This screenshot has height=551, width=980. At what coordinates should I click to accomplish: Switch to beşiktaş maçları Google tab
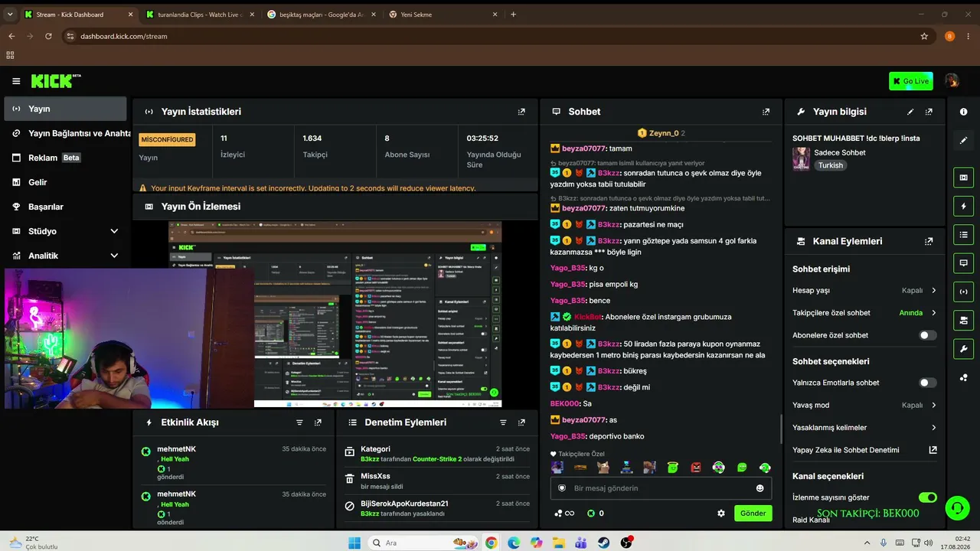(321, 14)
